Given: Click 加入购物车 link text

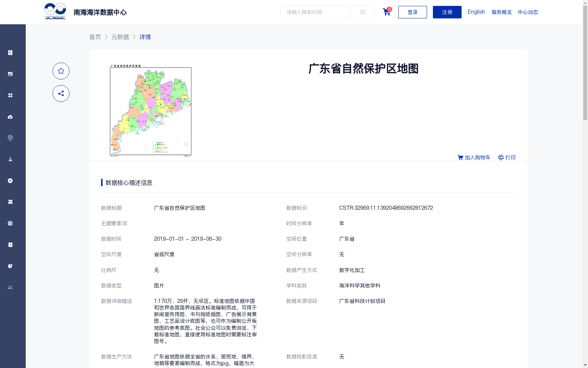Looking at the screenshot, I should click(478, 158).
